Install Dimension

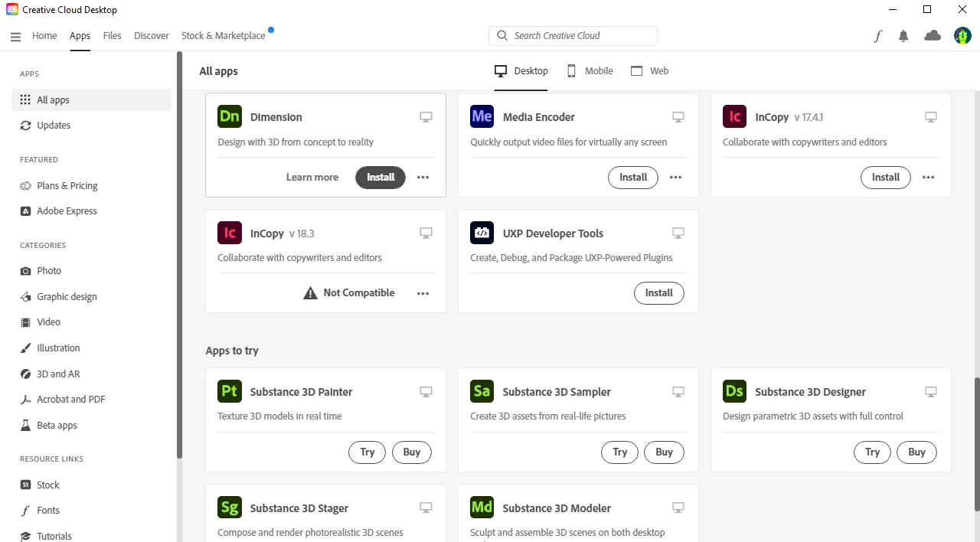[381, 178]
